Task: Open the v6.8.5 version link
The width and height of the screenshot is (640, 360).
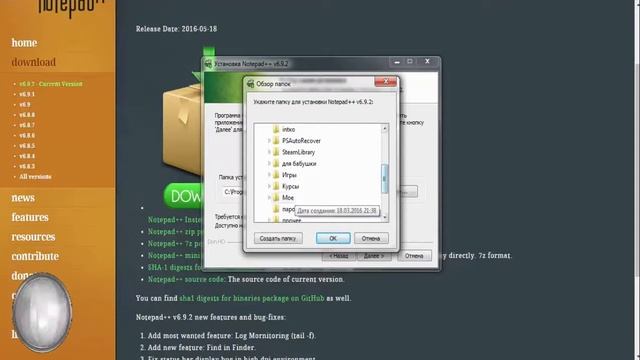Action: (27, 146)
